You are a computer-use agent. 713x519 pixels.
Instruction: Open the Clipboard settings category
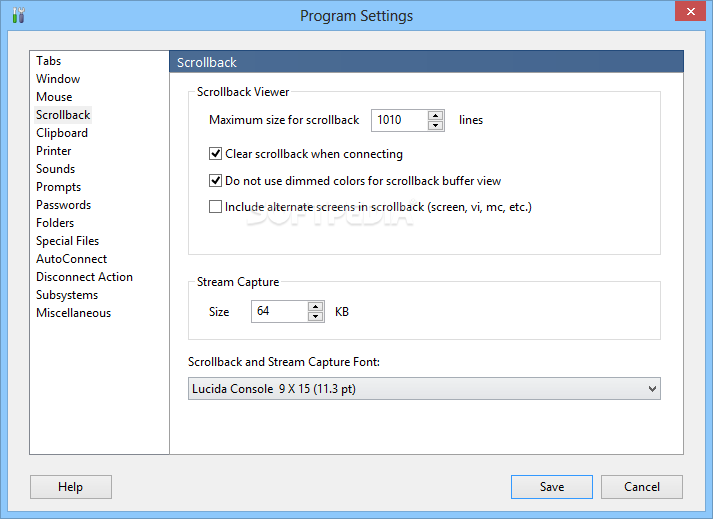(x=62, y=133)
